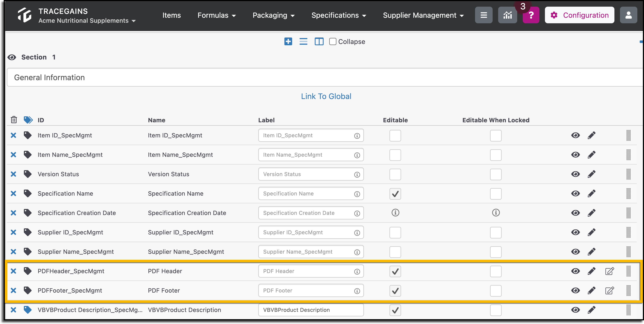Expand the Supplier Management menu

(423, 15)
